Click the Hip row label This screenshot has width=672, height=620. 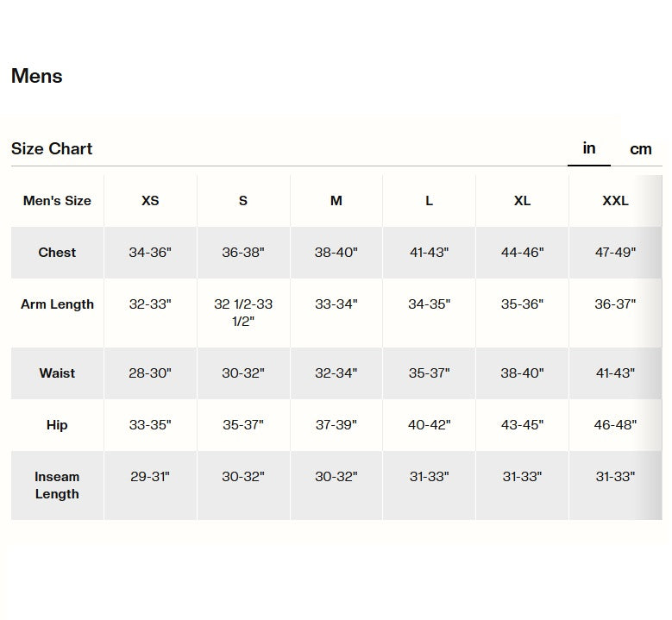click(x=57, y=425)
